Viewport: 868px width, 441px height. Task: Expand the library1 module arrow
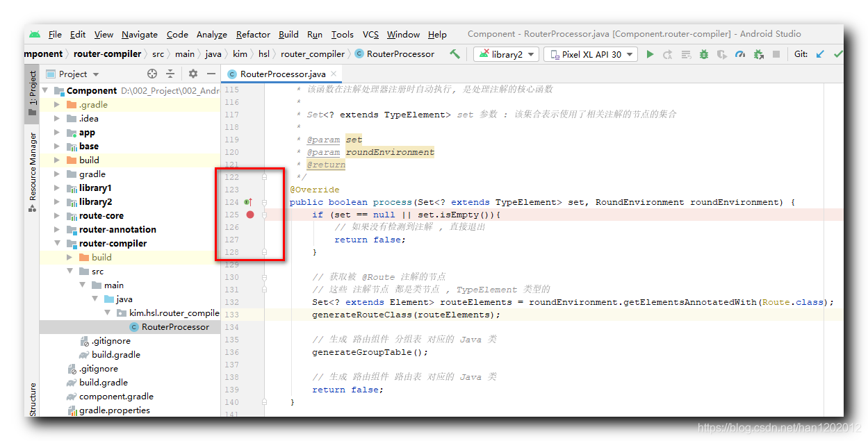pos(58,188)
